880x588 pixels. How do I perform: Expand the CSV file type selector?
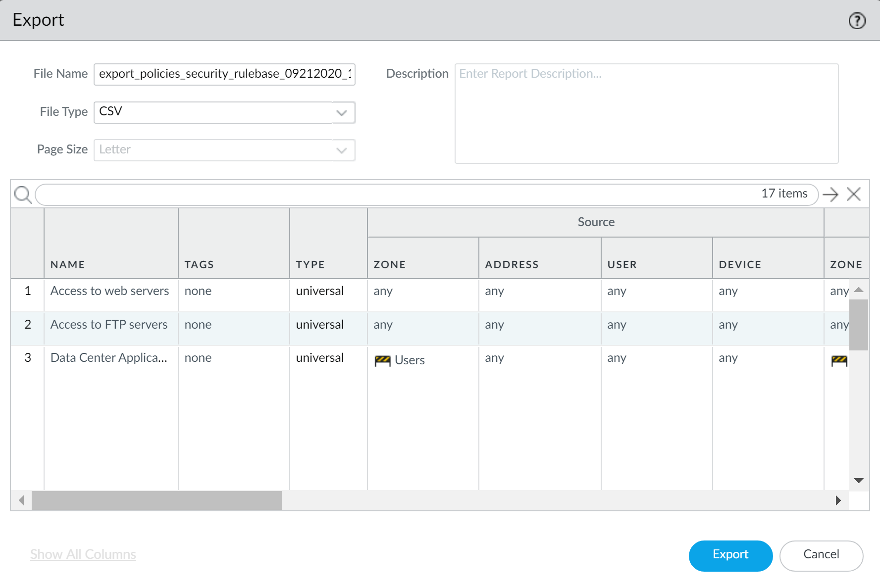[342, 112]
